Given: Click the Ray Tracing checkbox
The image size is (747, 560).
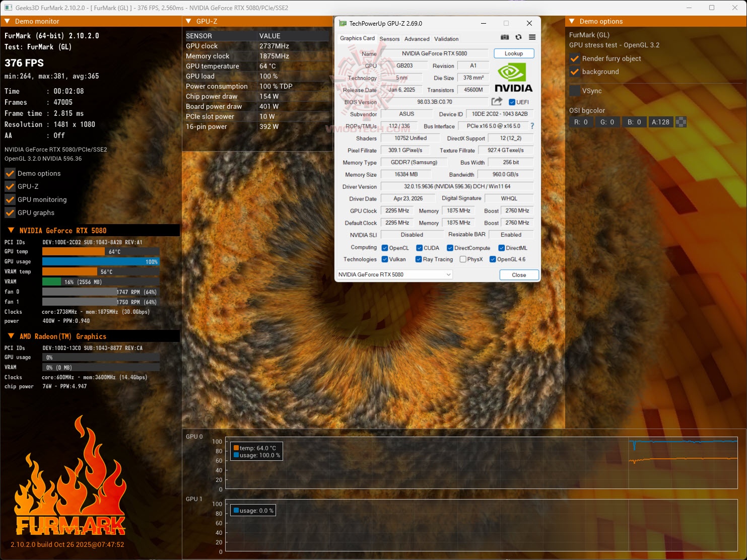Looking at the screenshot, I should point(419,259).
